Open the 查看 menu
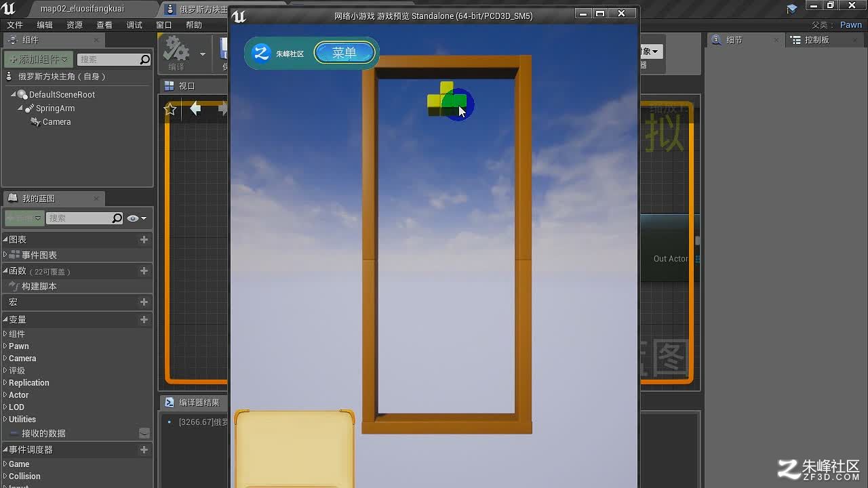 tap(104, 25)
